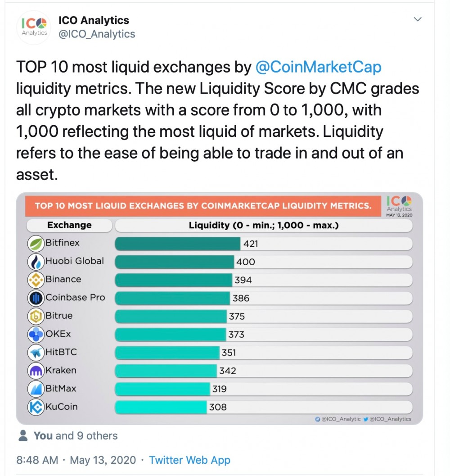450x476 pixels.
Task: Click the Twitter Web App source link
Action: click(189, 460)
